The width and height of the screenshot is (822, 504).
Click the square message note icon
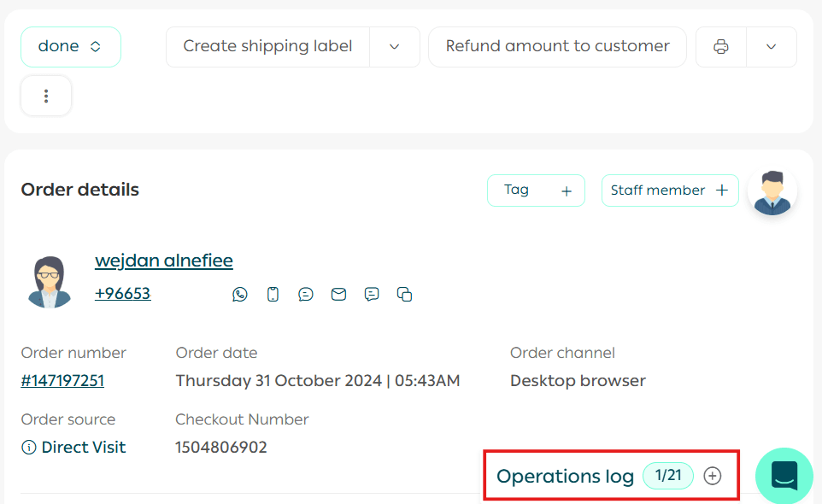(x=372, y=295)
